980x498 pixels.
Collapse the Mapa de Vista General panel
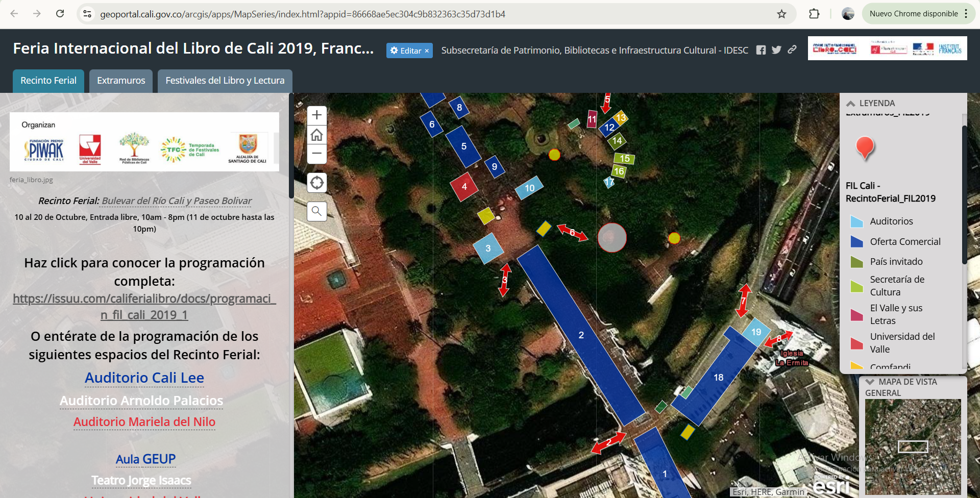[870, 382]
